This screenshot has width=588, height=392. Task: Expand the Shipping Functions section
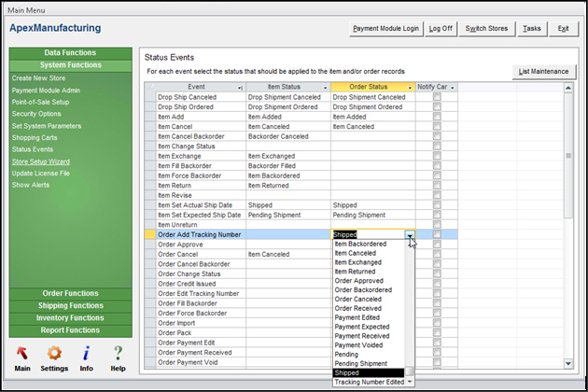click(x=71, y=305)
